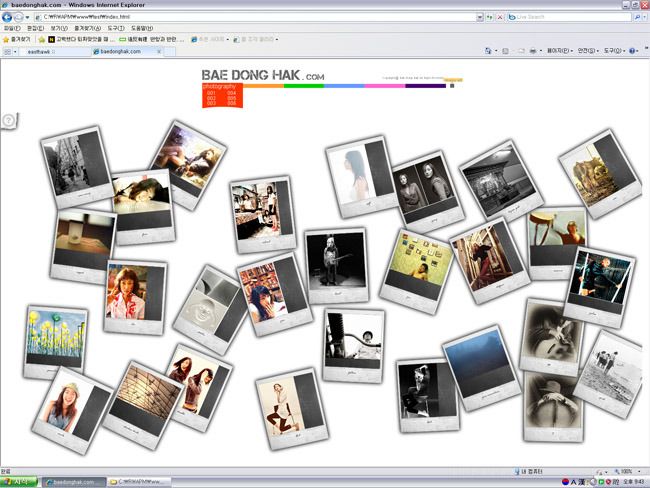Click the add-to-favorites-bar star icon
650x488 pixels.
[x=41, y=40]
